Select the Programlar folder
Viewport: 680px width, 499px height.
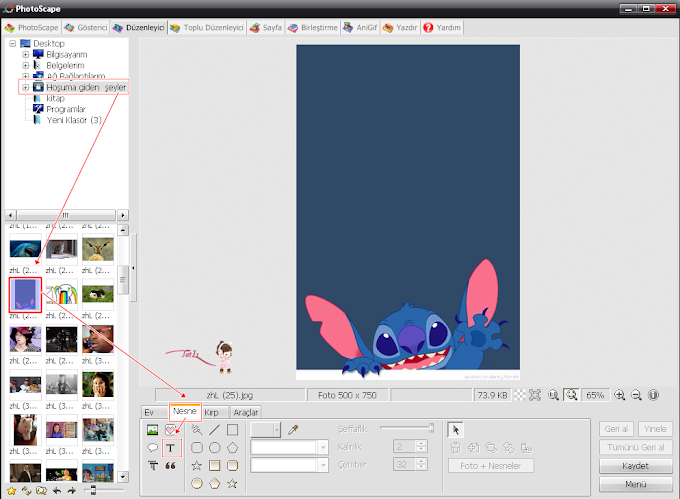click(x=66, y=109)
